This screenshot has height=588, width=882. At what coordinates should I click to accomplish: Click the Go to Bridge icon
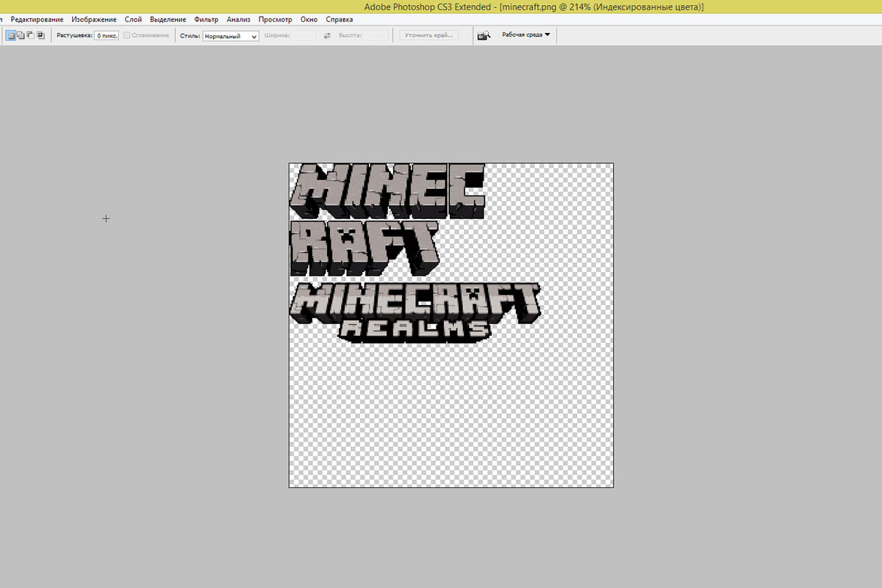coord(484,35)
